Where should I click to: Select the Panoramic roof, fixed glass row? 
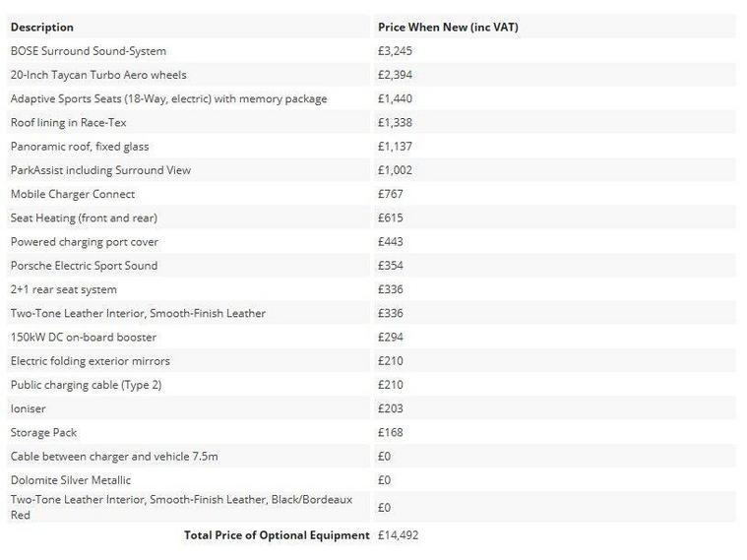80,147
